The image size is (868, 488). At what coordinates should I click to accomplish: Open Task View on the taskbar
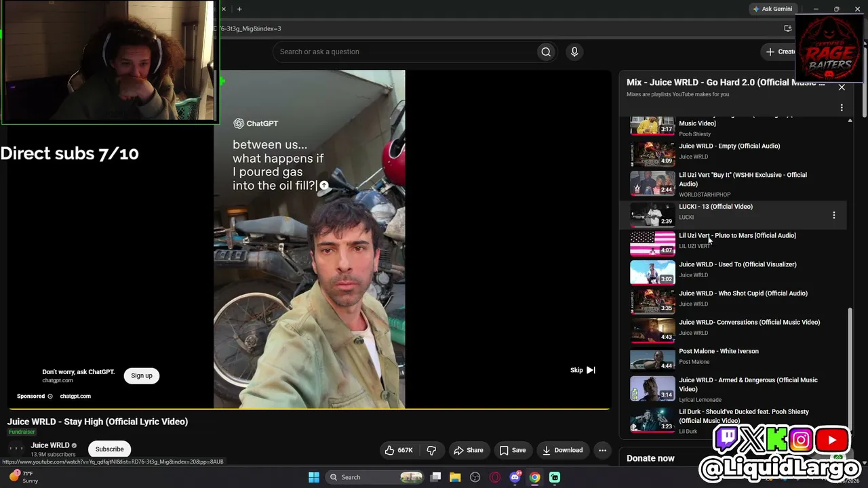pos(436,477)
